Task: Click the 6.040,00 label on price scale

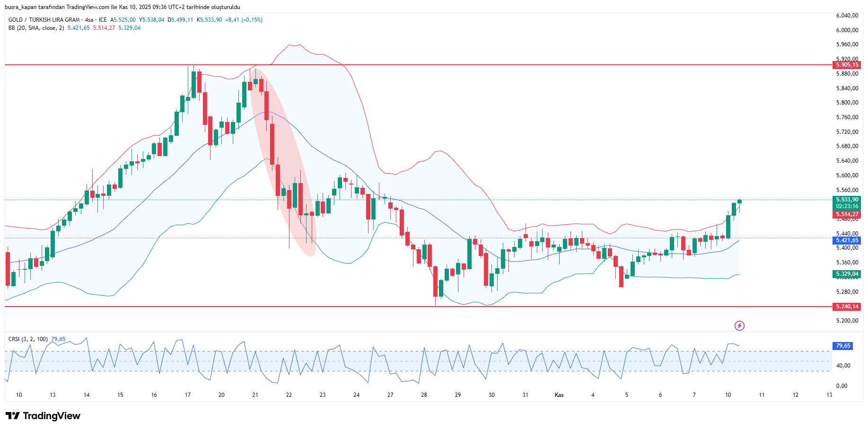Action: click(847, 16)
